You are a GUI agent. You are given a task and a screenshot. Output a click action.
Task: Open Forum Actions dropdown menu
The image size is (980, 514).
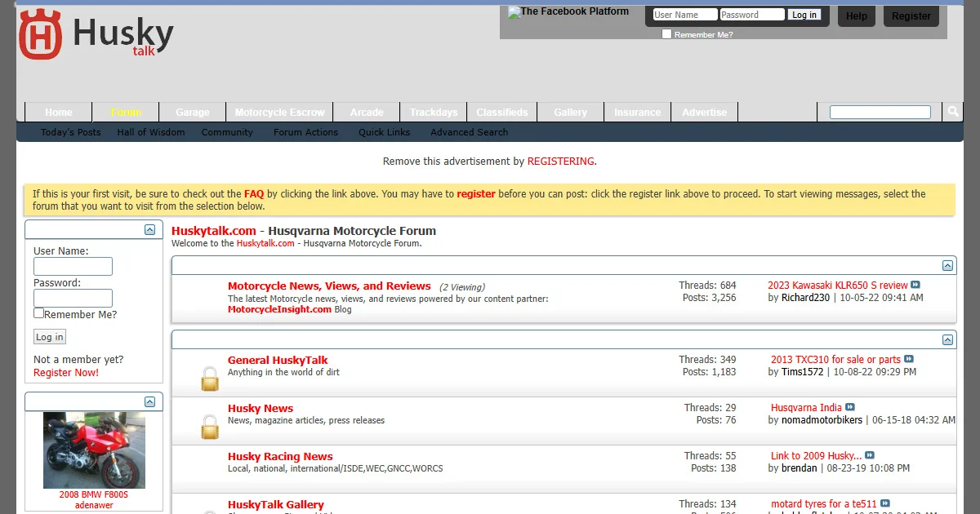(305, 132)
